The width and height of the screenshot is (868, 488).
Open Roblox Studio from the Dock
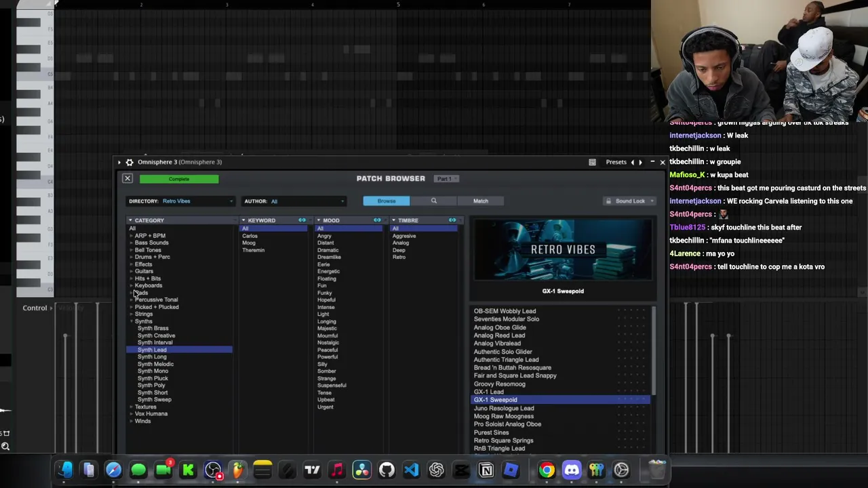pyautogui.click(x=511, y=470)
